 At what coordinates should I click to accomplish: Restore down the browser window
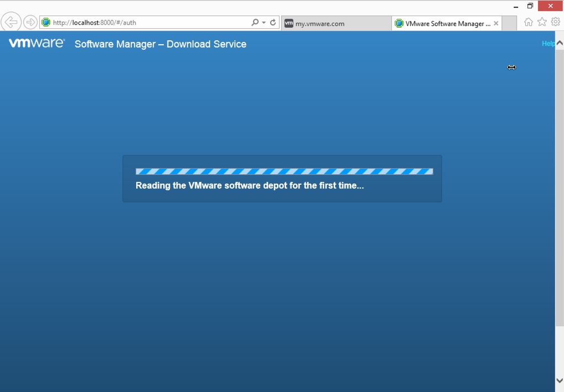tap(530, 6)
